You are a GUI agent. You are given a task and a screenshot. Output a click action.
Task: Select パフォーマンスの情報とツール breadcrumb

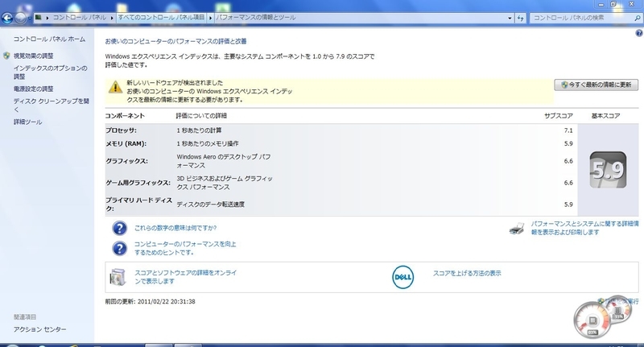pos(255,18)
